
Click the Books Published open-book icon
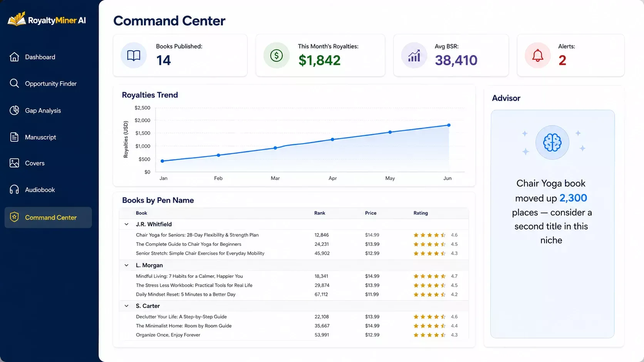134,55
